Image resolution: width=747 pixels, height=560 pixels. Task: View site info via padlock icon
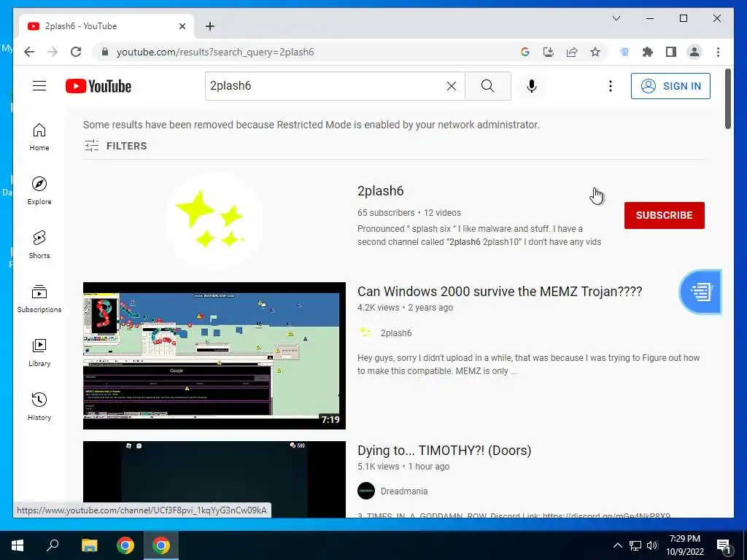click(105, 52)
